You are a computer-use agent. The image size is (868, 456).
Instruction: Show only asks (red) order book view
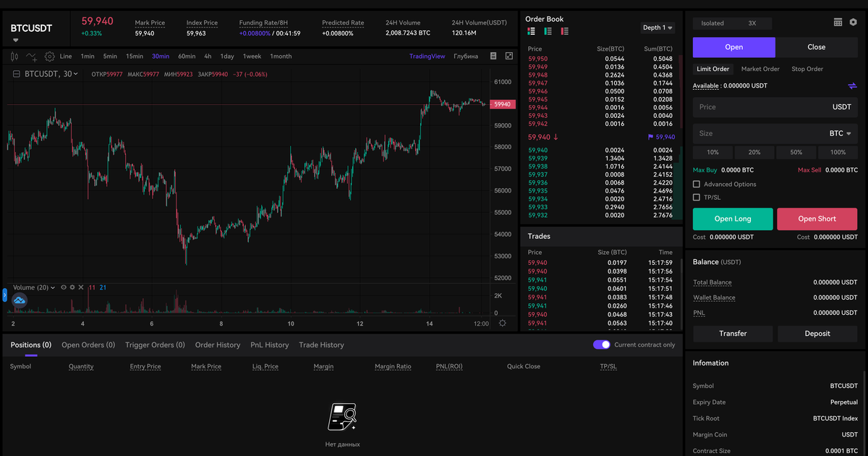click(564, 31)
